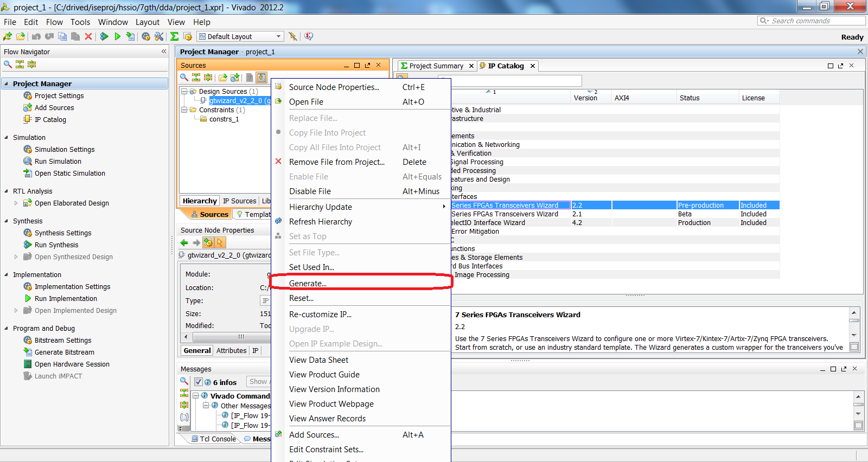Click Open Hardware Session in Flow Navigator

(x=72, y=364)
